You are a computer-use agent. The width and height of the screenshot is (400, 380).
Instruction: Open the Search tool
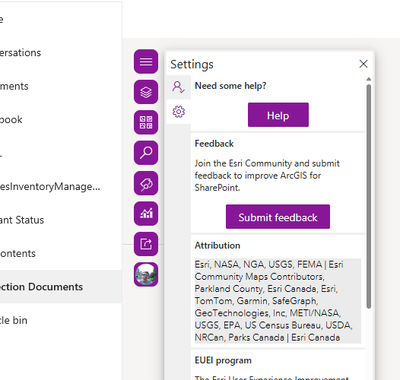coord(146,153)
